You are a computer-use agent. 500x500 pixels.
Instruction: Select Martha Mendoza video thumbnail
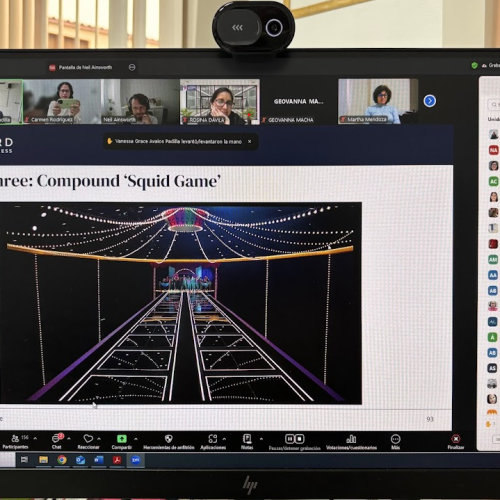point(378,101)
